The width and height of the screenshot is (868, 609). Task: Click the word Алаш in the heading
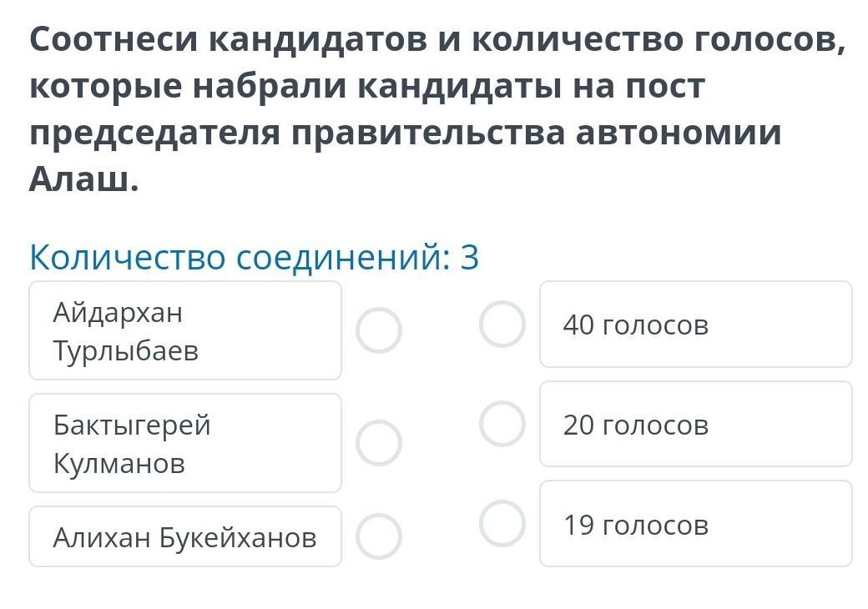point(84,179)
